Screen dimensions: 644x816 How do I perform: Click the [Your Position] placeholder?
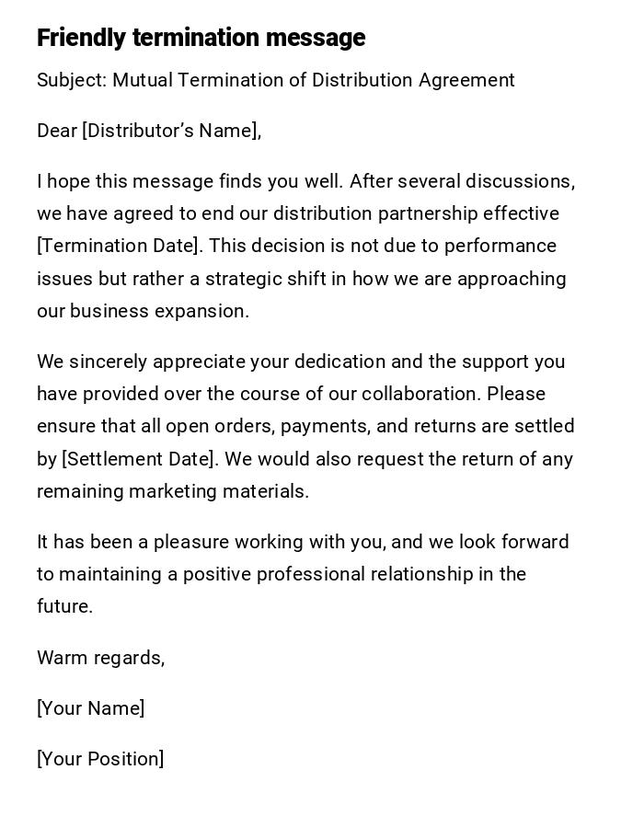tap(100, 759)
